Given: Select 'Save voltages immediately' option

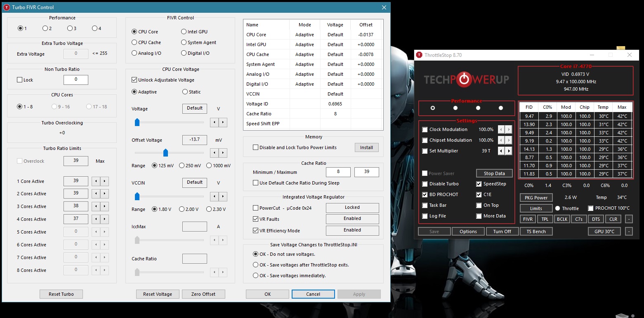Looking at the screenshot, I should coord(256,276).
